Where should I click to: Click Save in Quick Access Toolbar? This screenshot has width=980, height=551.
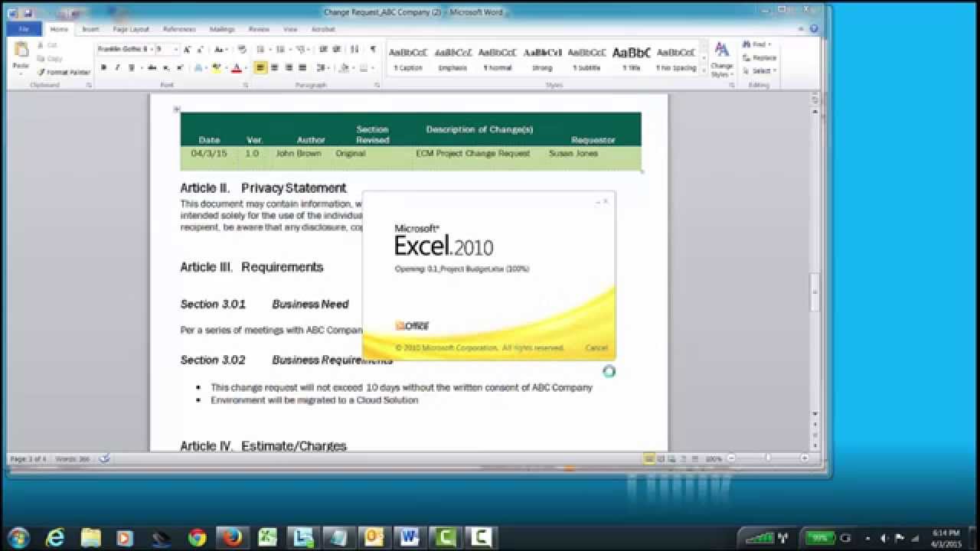pos(28,13)
